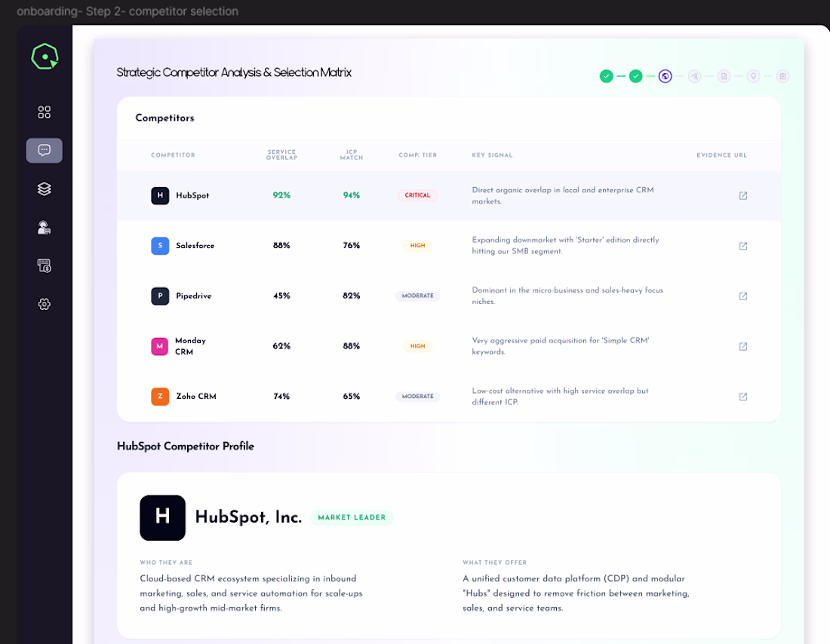Click the WHAT THEY OFFER section label
The image size is (830, 644).
pyautogui.click(x=494, y=563)
